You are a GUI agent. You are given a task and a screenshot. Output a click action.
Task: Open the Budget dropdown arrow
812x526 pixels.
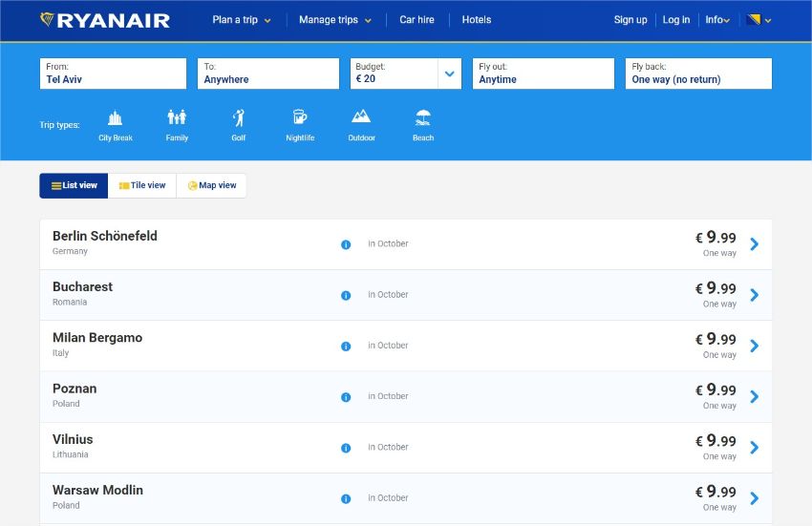450,74
